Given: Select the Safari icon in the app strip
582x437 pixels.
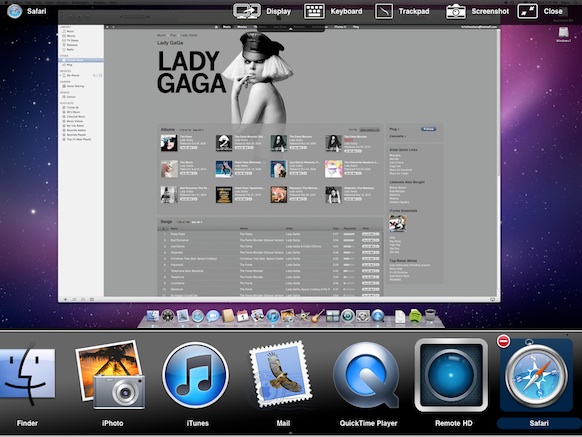Looking at the screenshot, I should [x=536, y=376].
